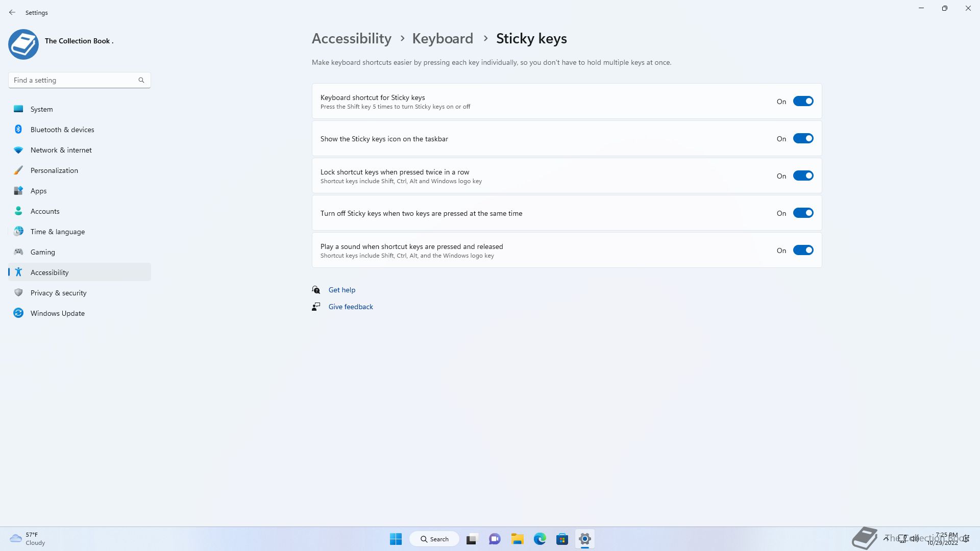Open the Get help link
This screenshot has height=551, width=980.
(342, 290)
